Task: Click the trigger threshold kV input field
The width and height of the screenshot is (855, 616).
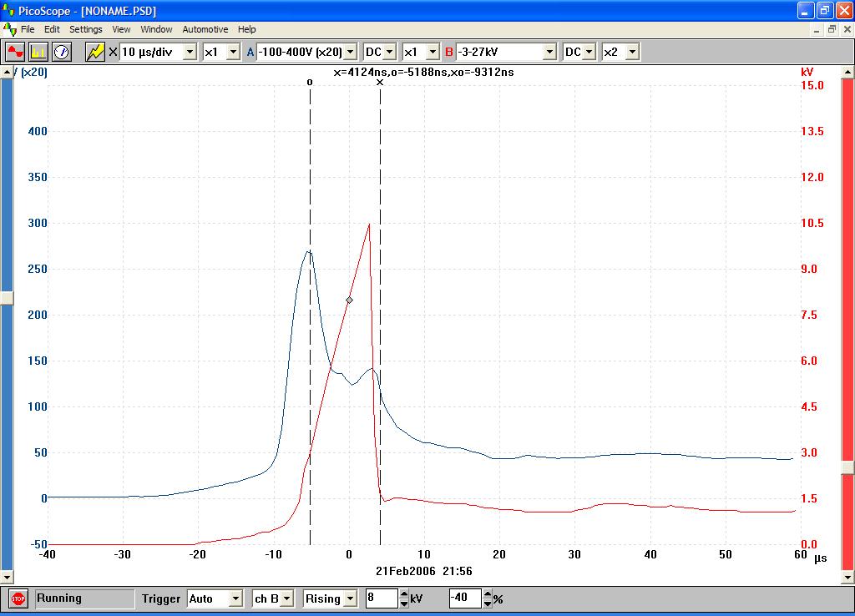Action: 382,598
